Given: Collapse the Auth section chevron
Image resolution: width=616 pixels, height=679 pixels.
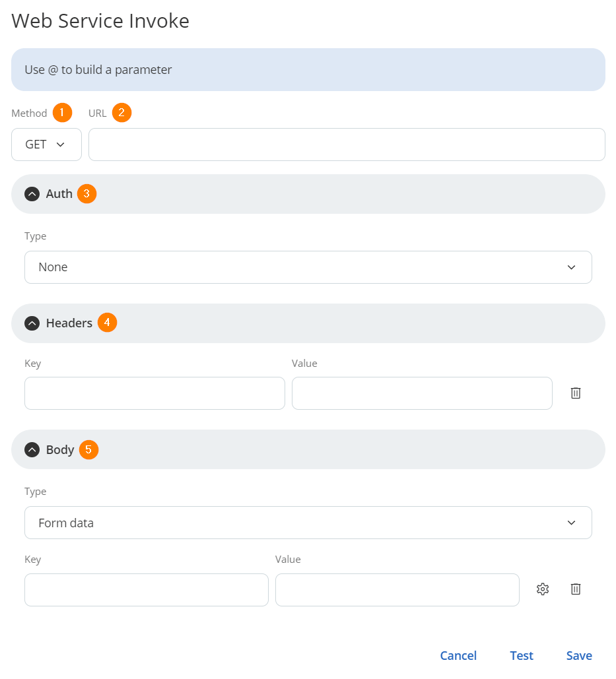Looking at the screenshot, I should [x=32, y=194].
